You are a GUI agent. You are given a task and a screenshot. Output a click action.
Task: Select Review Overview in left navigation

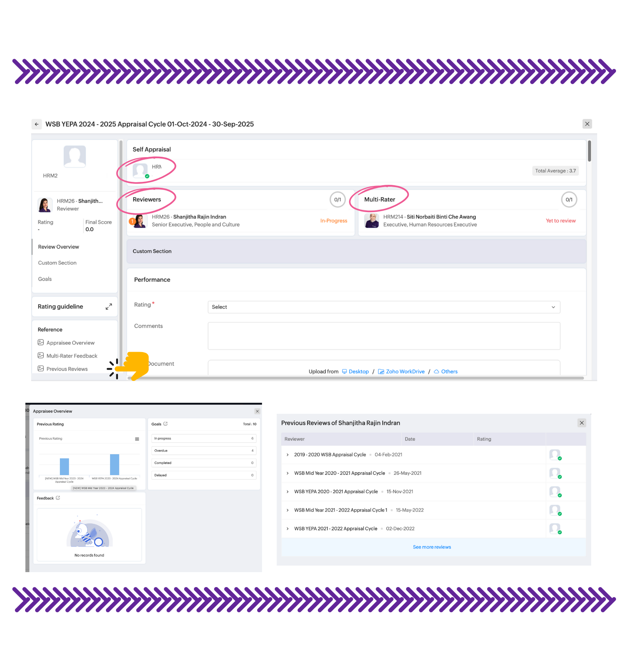(x=58, y=247)
